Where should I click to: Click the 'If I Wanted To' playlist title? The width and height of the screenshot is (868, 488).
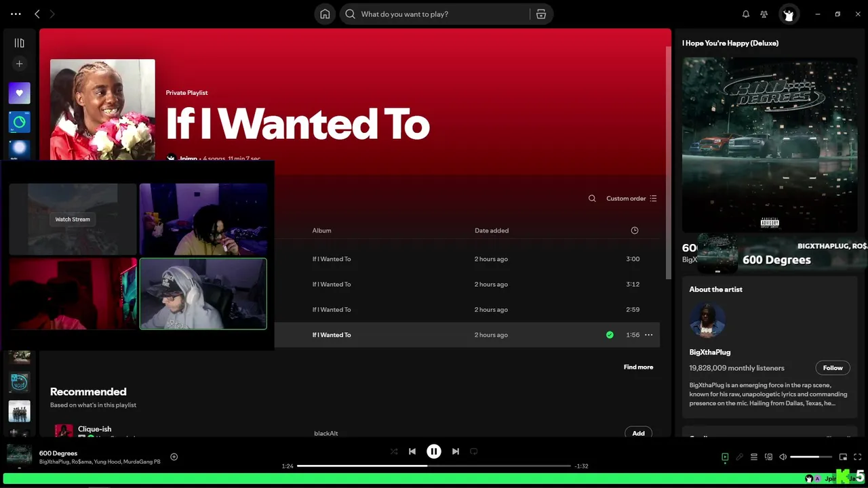tap(298, 123)
